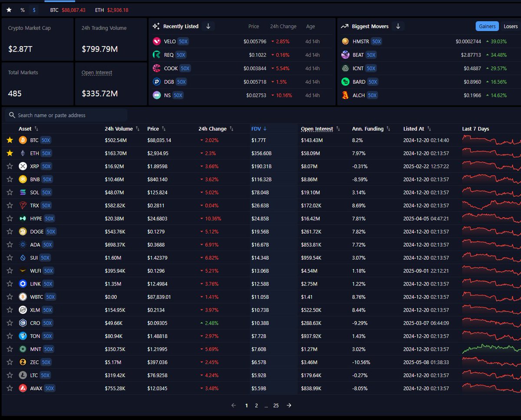Sort table by Listed At column
521x420 pixels.
pos(417,129)
